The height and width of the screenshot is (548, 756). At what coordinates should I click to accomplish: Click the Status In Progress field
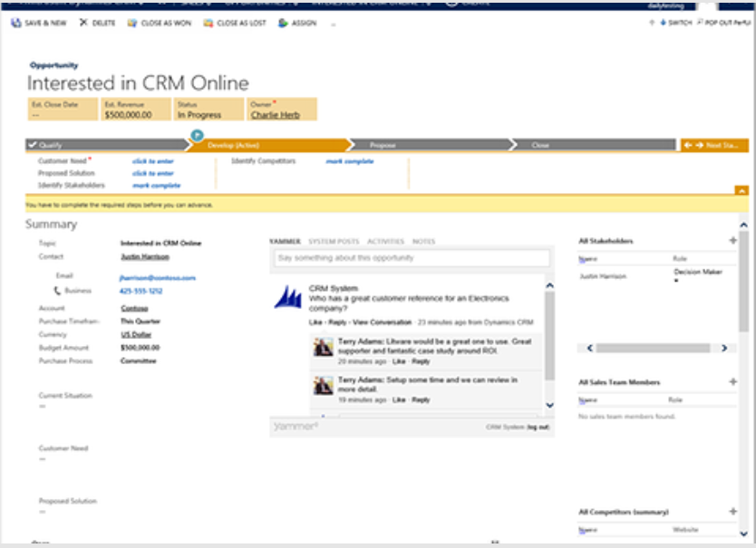[x=208, y=110]
